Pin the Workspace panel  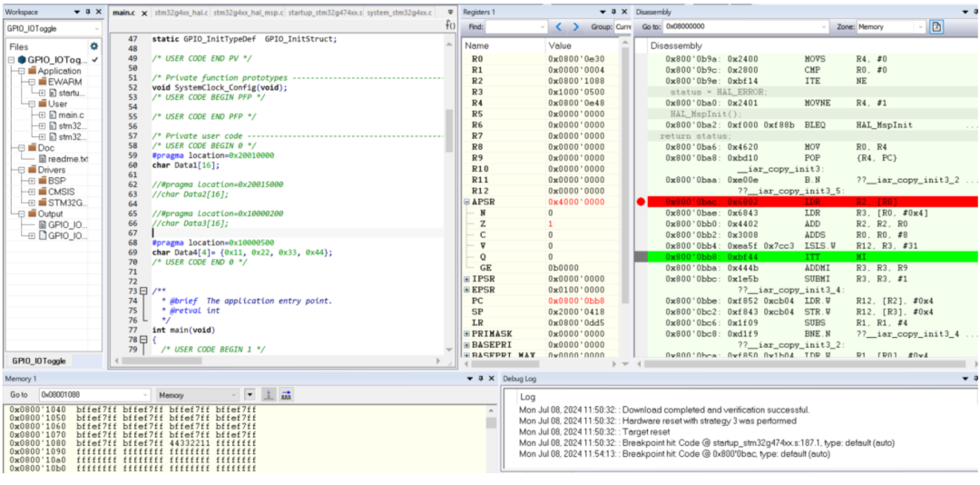87,12
